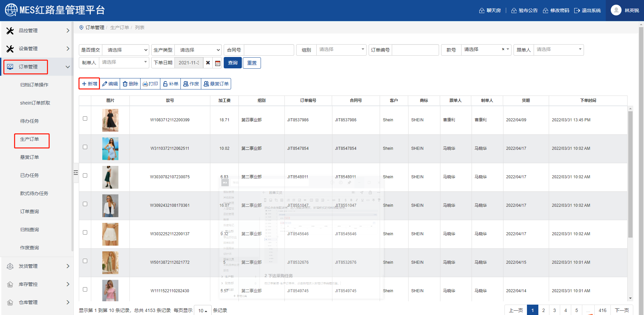This screenshot has width=644, height=315.
Task: Open the 生产类型 dropdown
Action: click(198, 50)
